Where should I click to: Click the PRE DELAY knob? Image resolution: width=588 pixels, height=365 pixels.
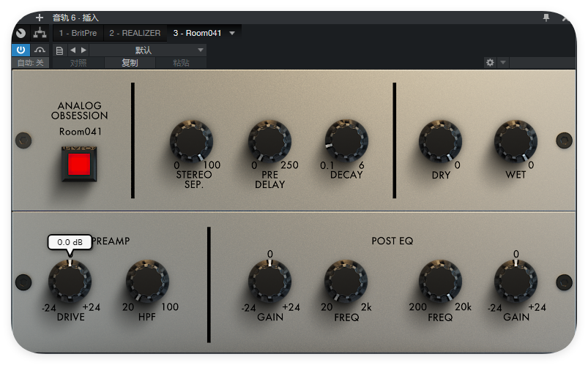pyautogui.click(x=270, y=141)
